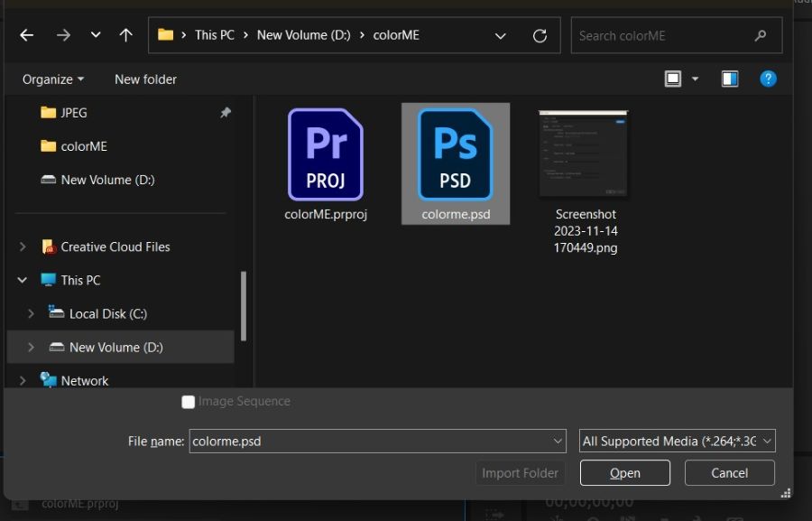812x521 pixels.
Task: Open recent locations chevron dropdown
Action: [96, 35]
